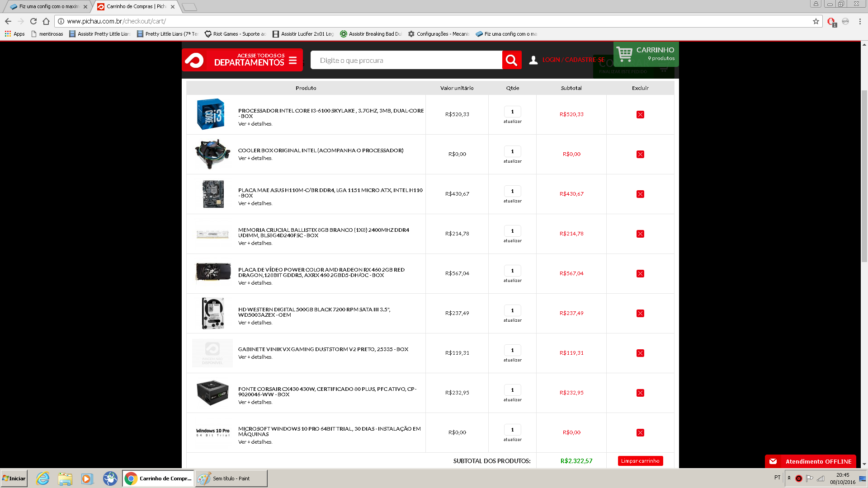The image size is (868, 488).
Task: Click the Iniciar start button
Action: [x=14, y=479]
